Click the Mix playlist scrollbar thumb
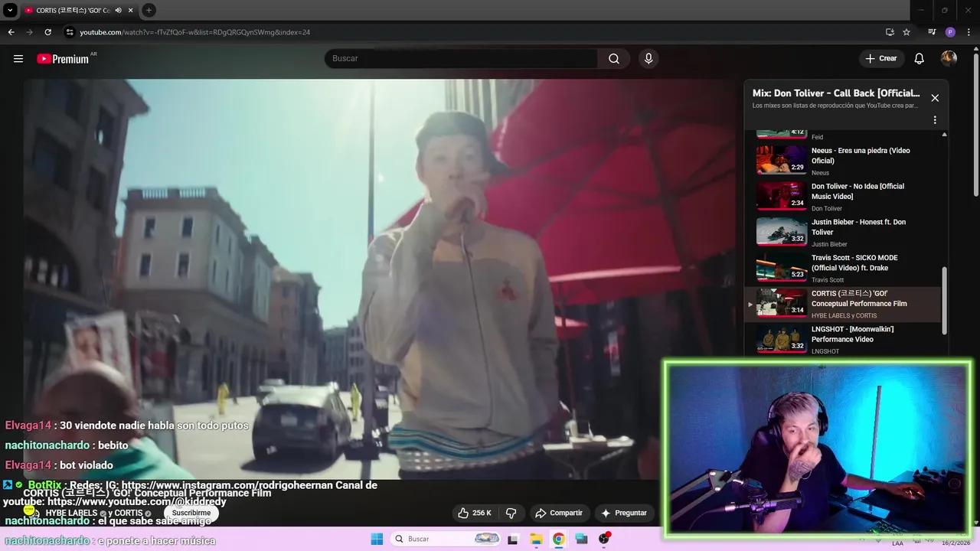The height and width of the screenshot is (551, 980). (x=945, y=300)
